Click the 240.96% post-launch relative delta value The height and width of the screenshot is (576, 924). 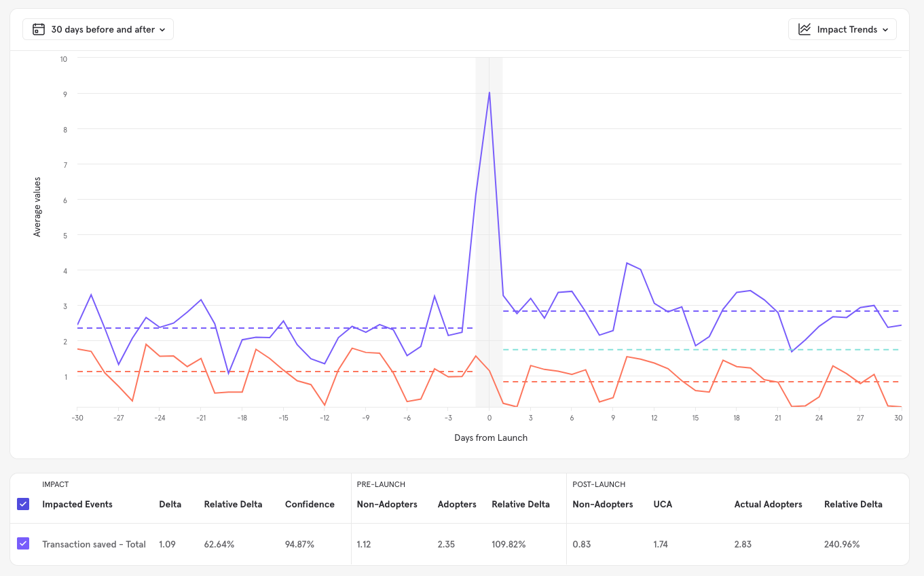[x=842, y=544]
